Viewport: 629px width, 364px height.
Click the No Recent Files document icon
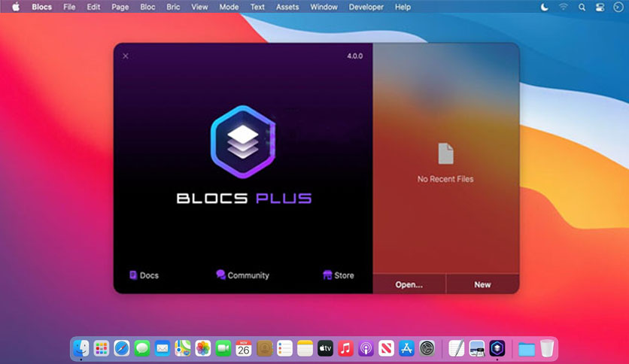coord(445,153)
